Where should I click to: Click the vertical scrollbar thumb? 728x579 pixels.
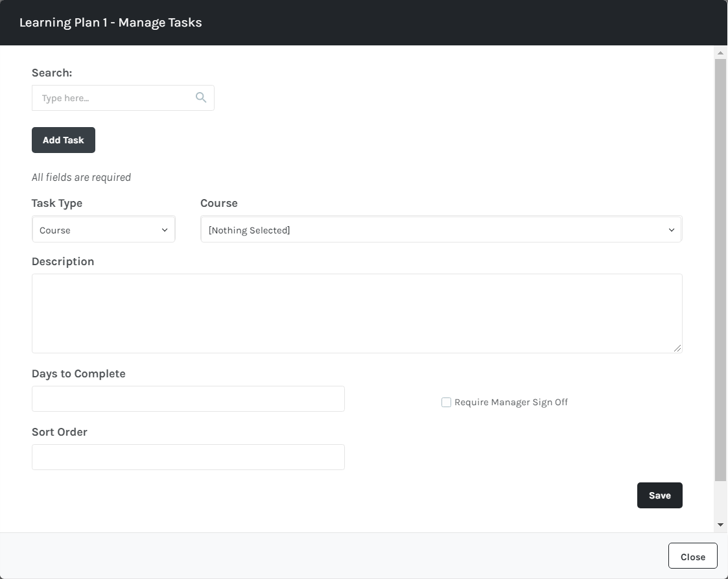(721, 270)
